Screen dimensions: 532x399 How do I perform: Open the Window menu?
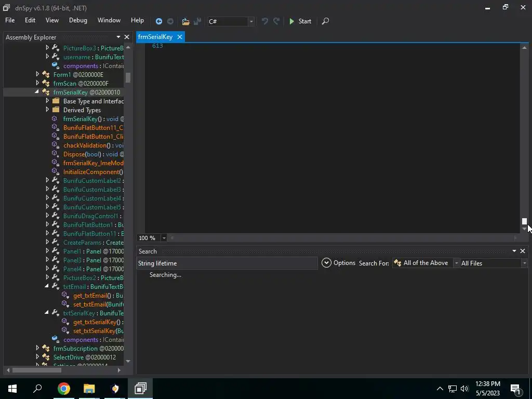point(109,20)
